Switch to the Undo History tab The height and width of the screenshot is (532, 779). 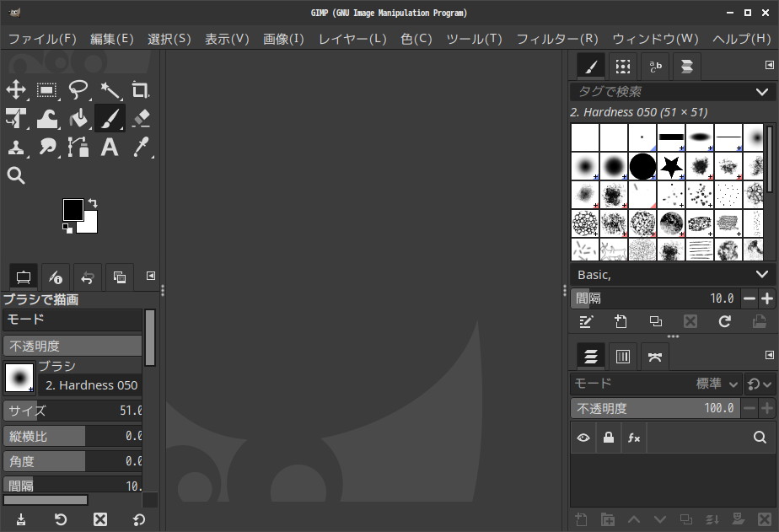pyautogui.click(x=88, y=277)
